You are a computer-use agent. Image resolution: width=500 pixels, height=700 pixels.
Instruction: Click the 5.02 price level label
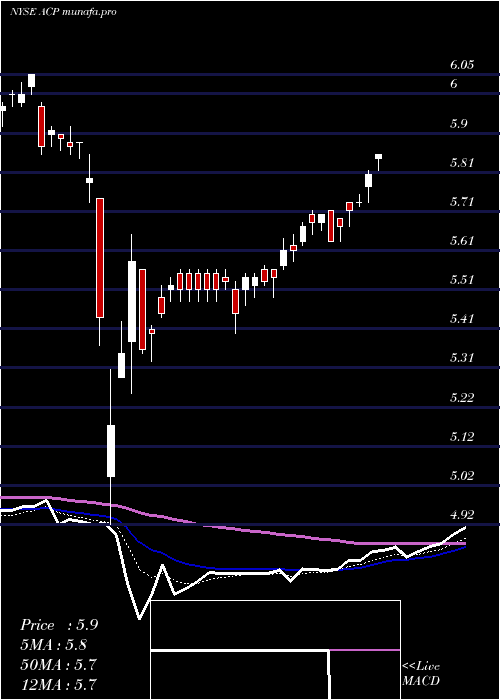[462, 476]
